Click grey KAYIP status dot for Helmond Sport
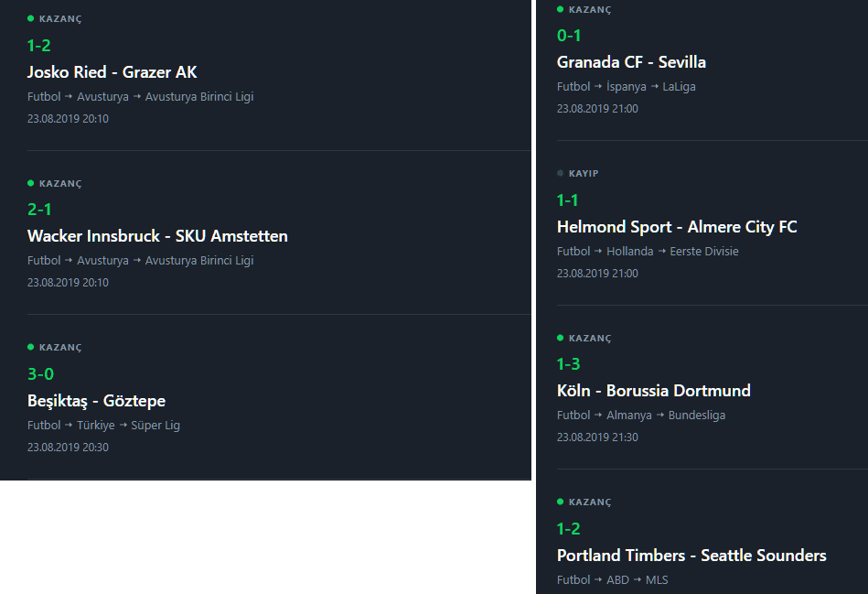Viewport: 868px width, 594px height. tap(560, 173)
